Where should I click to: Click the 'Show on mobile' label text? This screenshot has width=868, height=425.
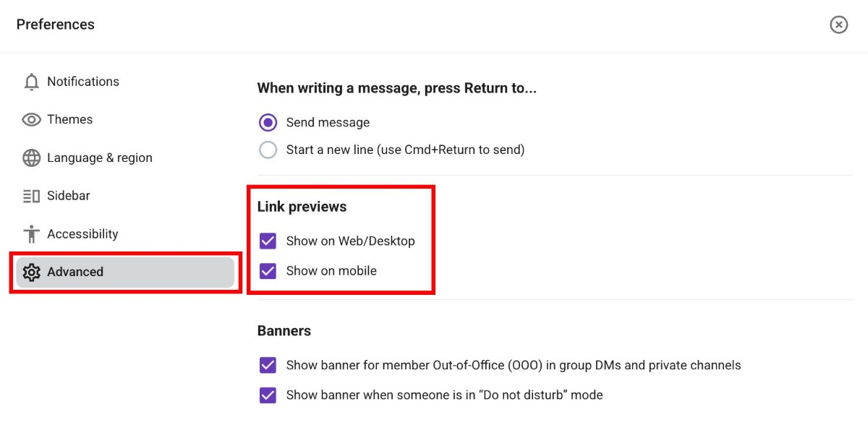click(331, 271)
